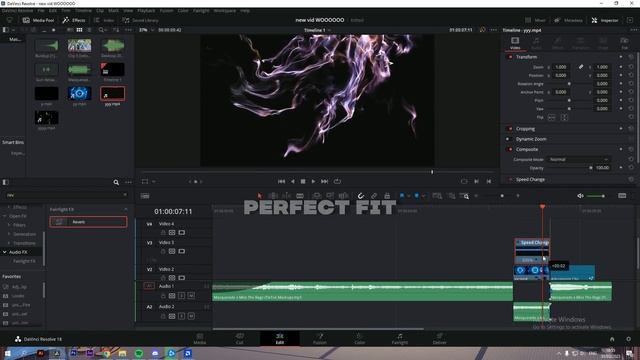Screen dimensions: 640x360
Task: Select the Speed Change clip on Video 3
Action: coord(532,251)
